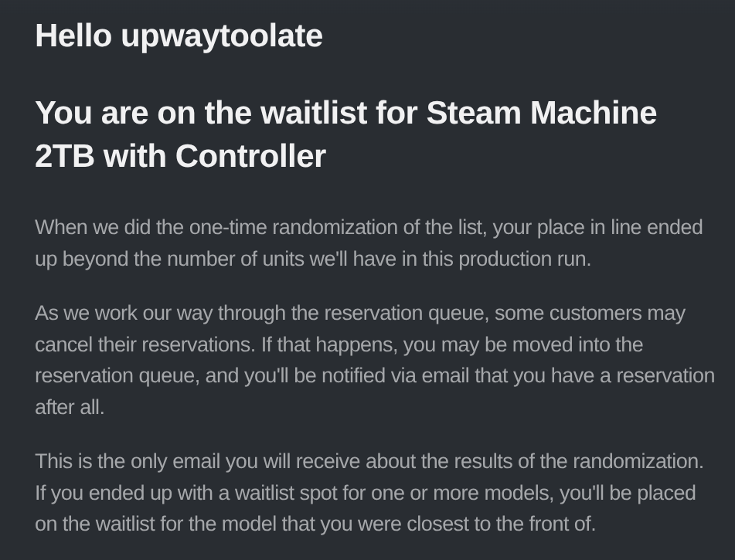Click the phrase 'this production run.'
This screenshot has width=735, height=560.
click(x=507, y=260)
